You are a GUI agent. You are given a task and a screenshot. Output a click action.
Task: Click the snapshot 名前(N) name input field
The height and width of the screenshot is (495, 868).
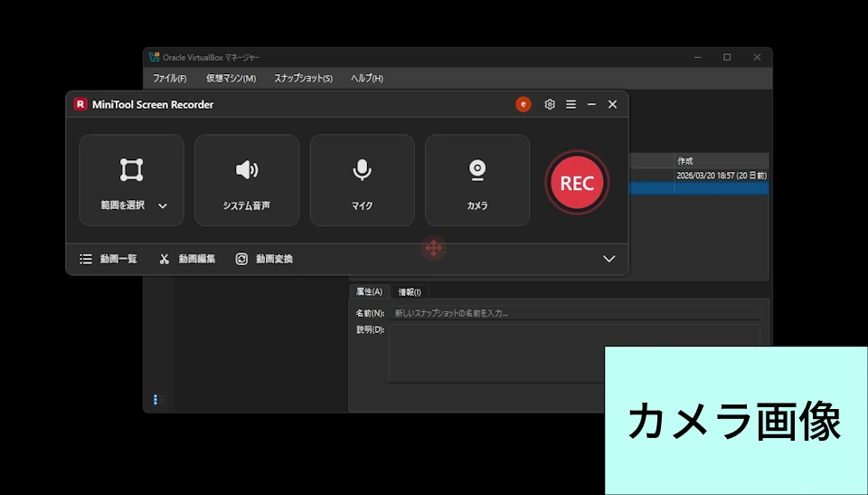tap(575, 313)
